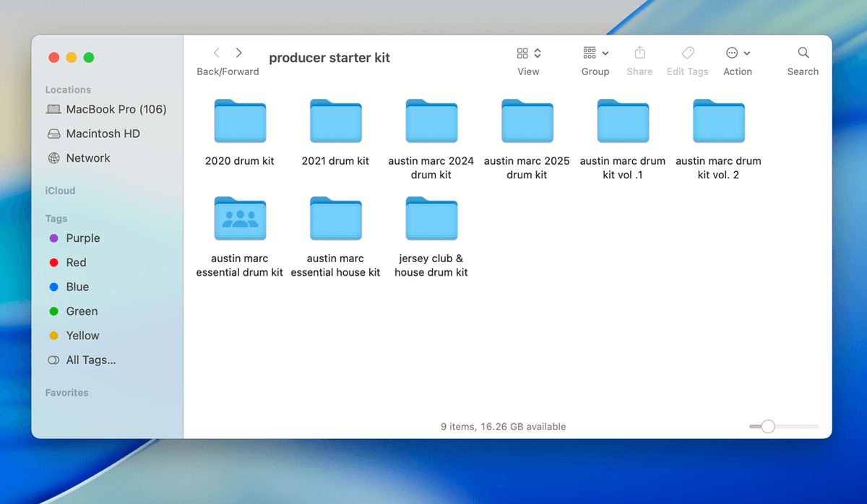Choose the Green tag

coord(73,311)
